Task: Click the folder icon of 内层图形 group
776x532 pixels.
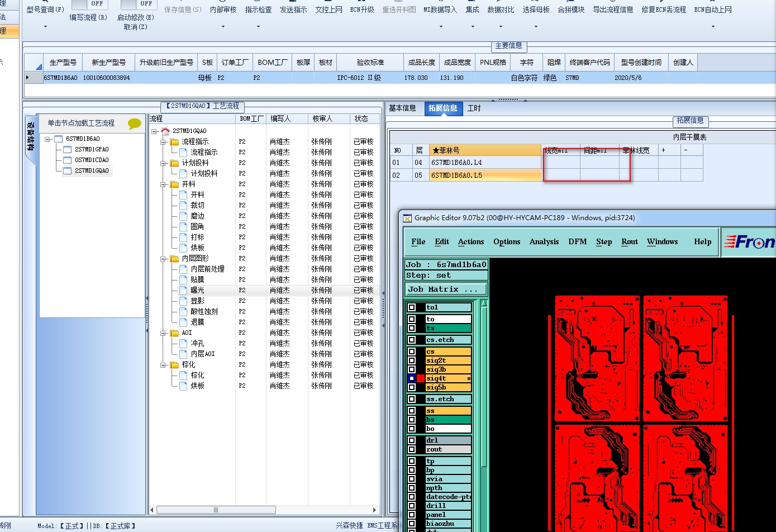Action: click(174, 258)
